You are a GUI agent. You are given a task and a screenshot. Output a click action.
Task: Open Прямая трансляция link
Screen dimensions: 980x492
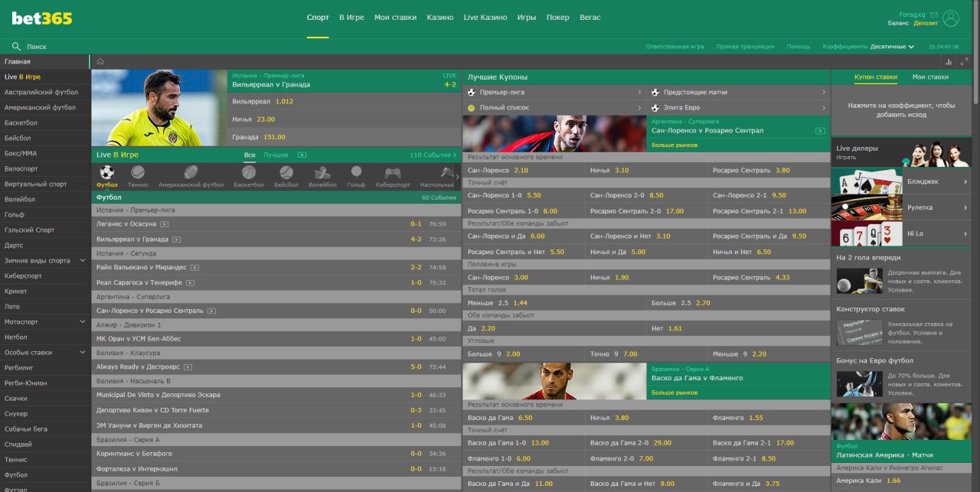pyautogui.click(x=745, y=47)
